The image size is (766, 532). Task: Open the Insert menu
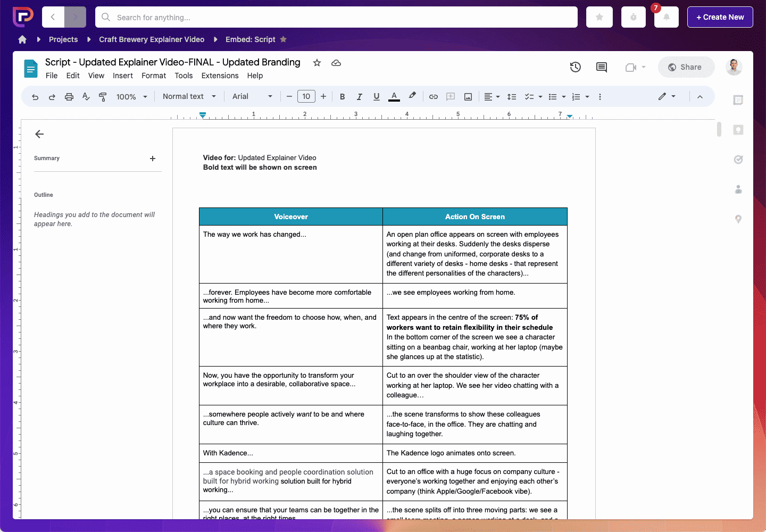click(123, 76)
